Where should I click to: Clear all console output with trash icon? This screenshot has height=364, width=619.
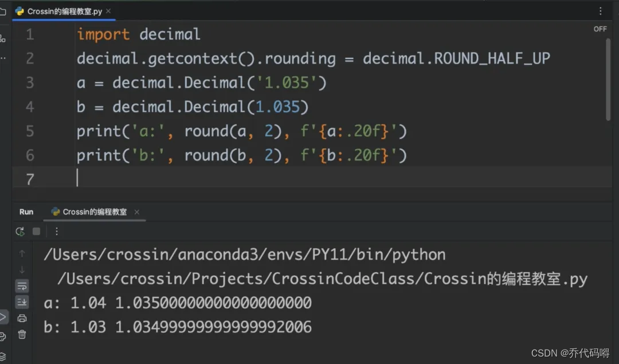(x=22, y=334)
